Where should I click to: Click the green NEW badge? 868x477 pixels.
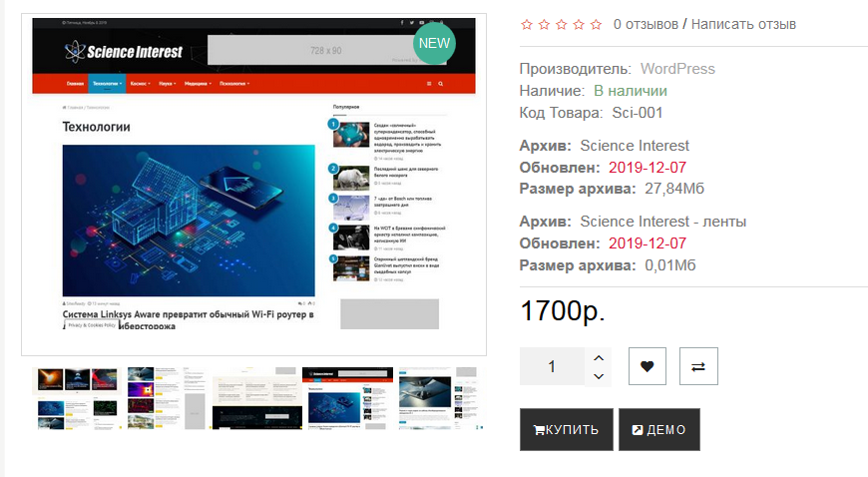435,43
